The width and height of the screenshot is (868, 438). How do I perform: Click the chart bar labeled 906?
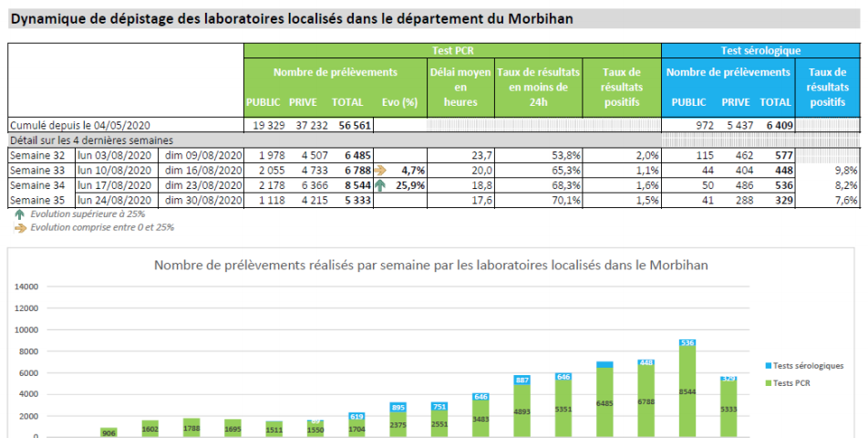(108, 433)
